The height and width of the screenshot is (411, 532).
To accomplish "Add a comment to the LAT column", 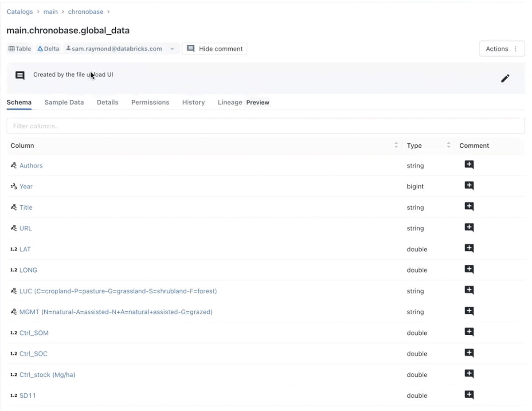I will point(469,248).
